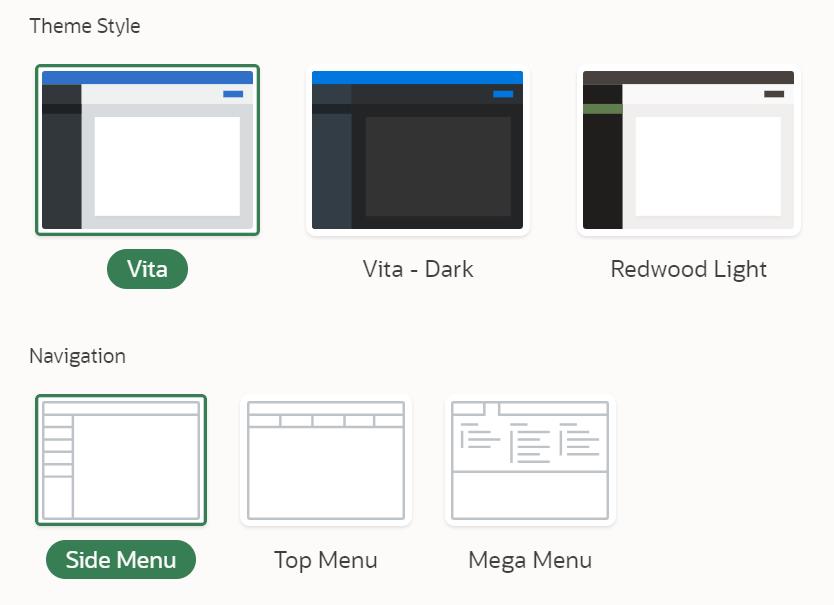Choose the Vita - Dark theme preview image
This screenshot has height=605, width=834.
[x=417, y=150]
